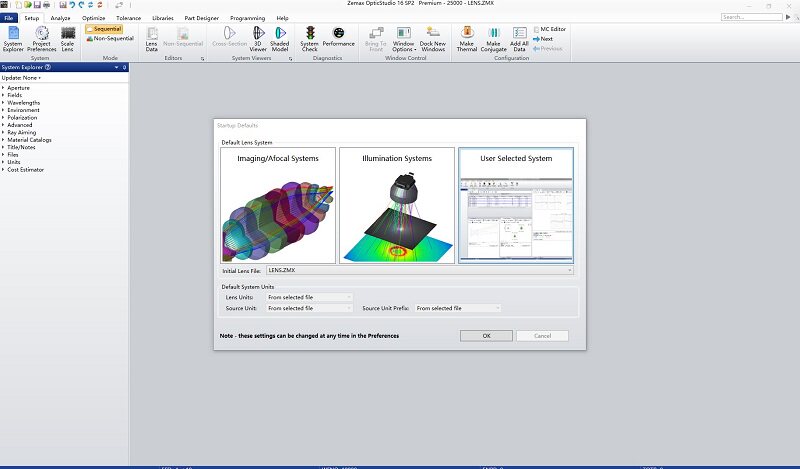The image size is (800, 469).
Task: Open Window Options dropdown
Action: point(404,39)
